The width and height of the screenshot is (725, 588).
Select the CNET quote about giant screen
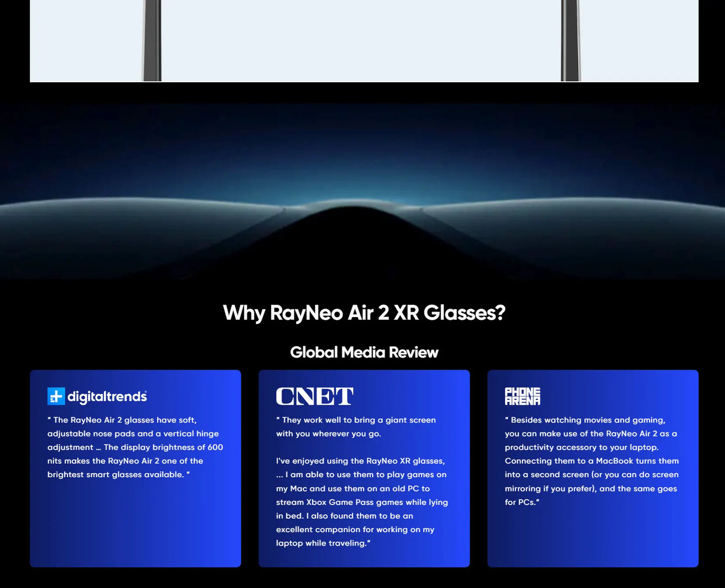[356, 426]
